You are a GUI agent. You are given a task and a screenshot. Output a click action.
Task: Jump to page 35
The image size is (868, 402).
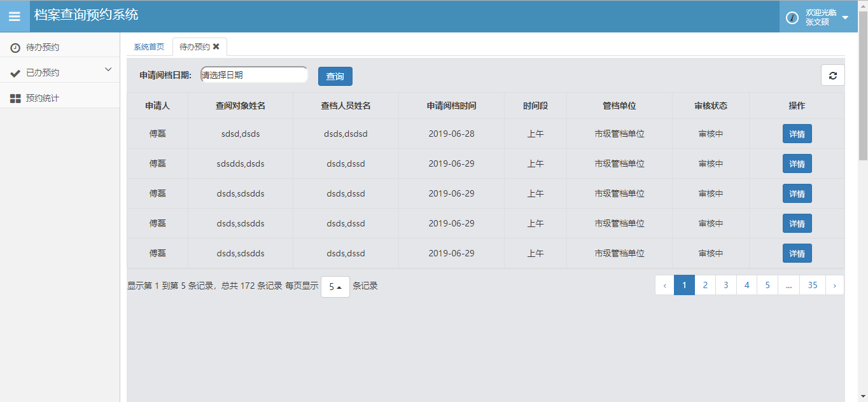coord(812,286)
